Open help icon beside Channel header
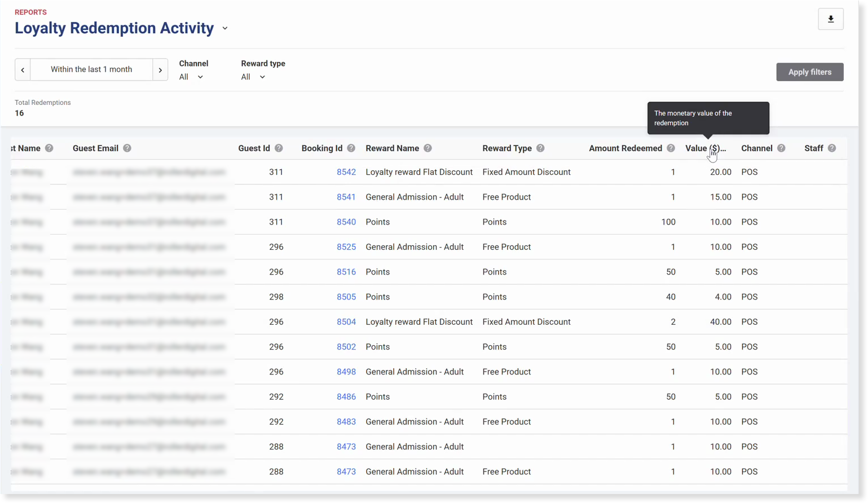This screenshot has height=503, width=868. 781,148
